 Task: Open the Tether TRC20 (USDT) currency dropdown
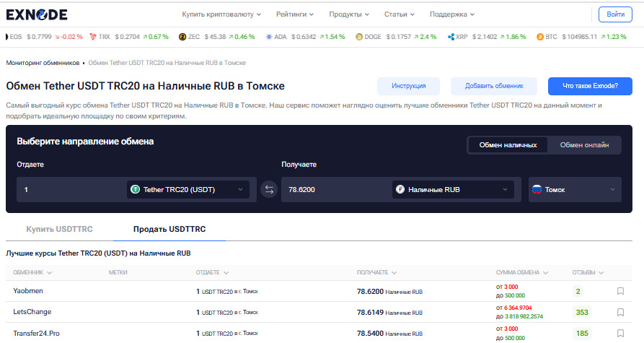tap(189, 190)
